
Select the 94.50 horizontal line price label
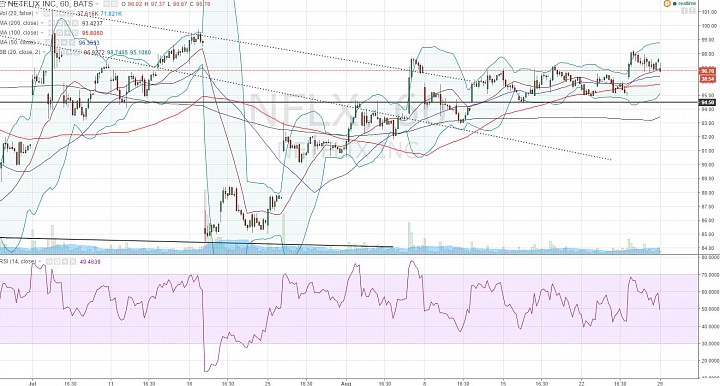pyautogui.click(x=707, y=102)
